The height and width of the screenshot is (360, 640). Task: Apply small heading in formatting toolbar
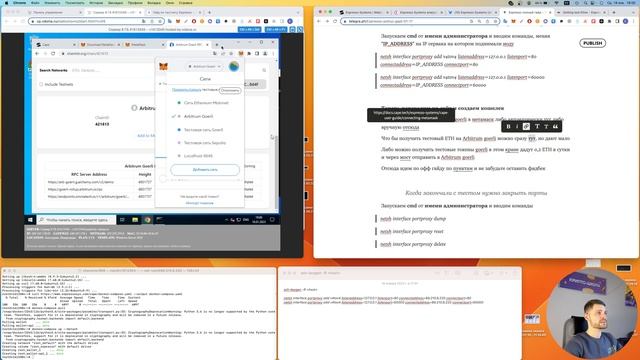click(546, 127)
